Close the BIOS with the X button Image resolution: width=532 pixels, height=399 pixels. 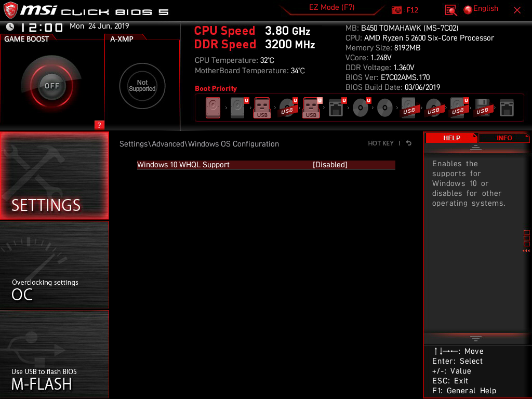pos(517,10)
